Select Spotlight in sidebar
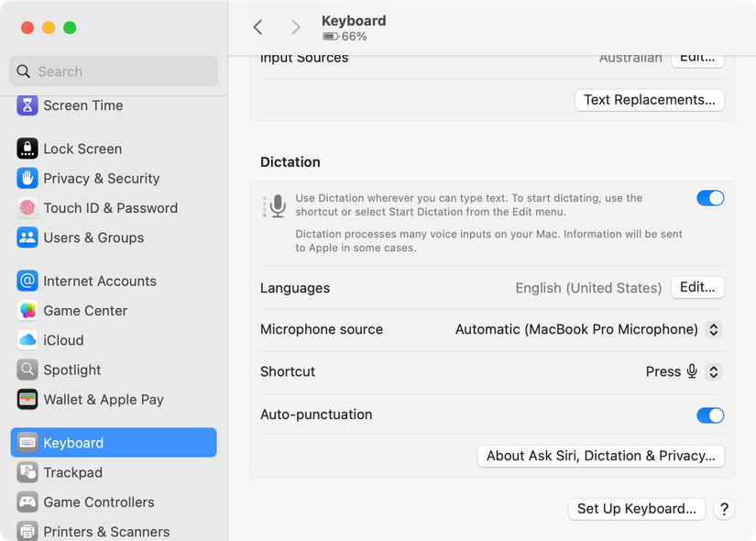 114,370
